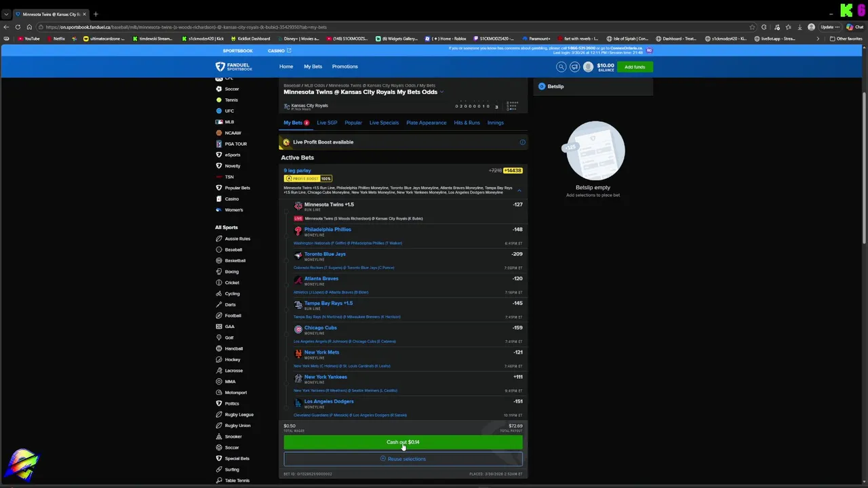Switch to the Live SGP tab
This screenshot has width=868, height=488.
[x=327, y=123]
